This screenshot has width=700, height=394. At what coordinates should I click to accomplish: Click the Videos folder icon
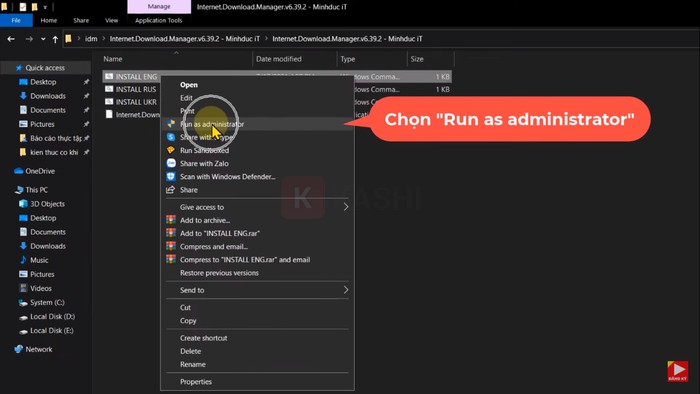pos(23,288)
